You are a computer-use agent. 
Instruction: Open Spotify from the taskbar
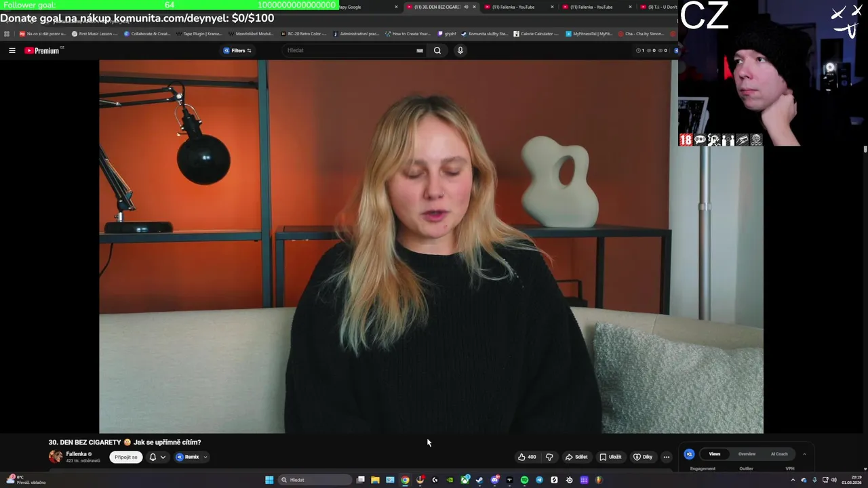click(524, 480)
